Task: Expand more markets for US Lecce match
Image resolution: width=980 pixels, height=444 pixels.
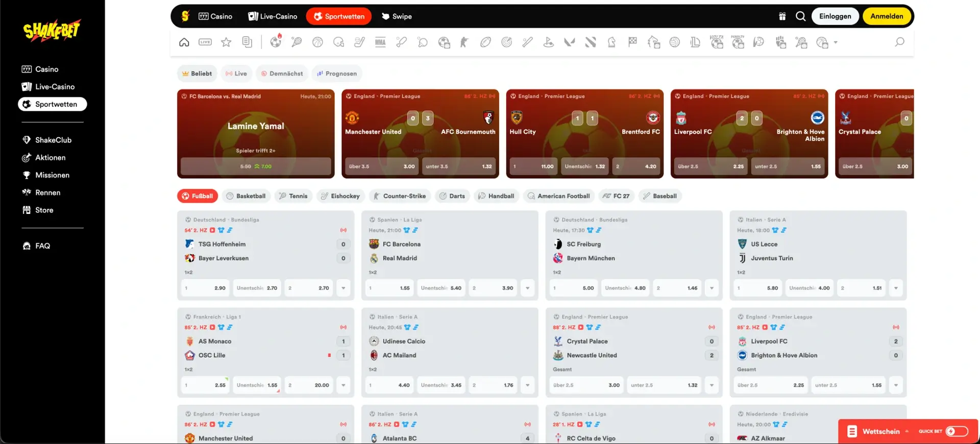Action: [896, 288]
